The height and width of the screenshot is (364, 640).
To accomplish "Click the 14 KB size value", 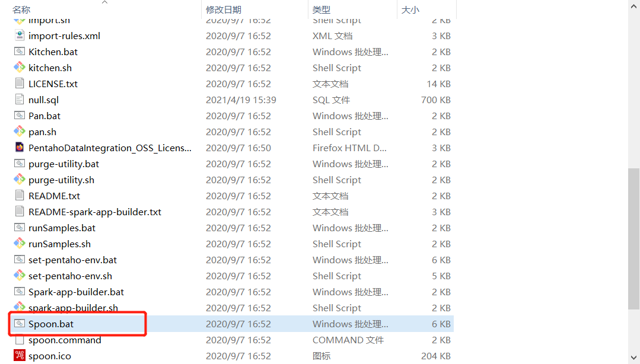I will tap(438, 84).
